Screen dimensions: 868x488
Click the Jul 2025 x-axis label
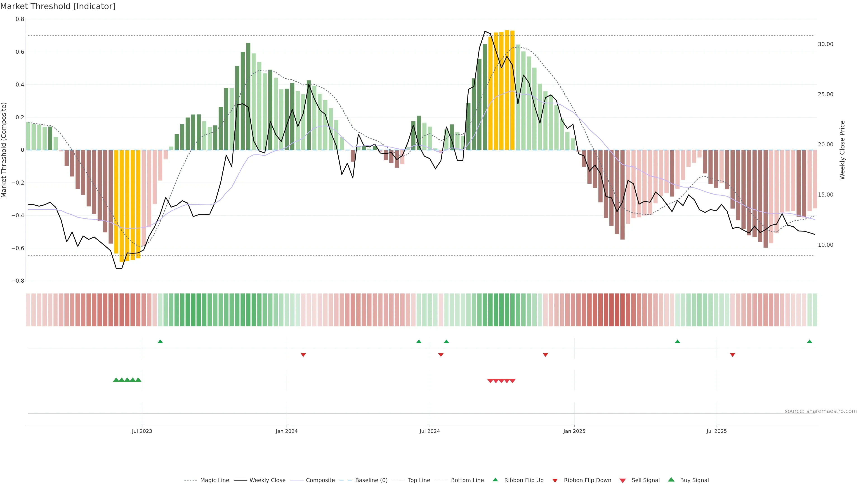[x=716, y=431]
